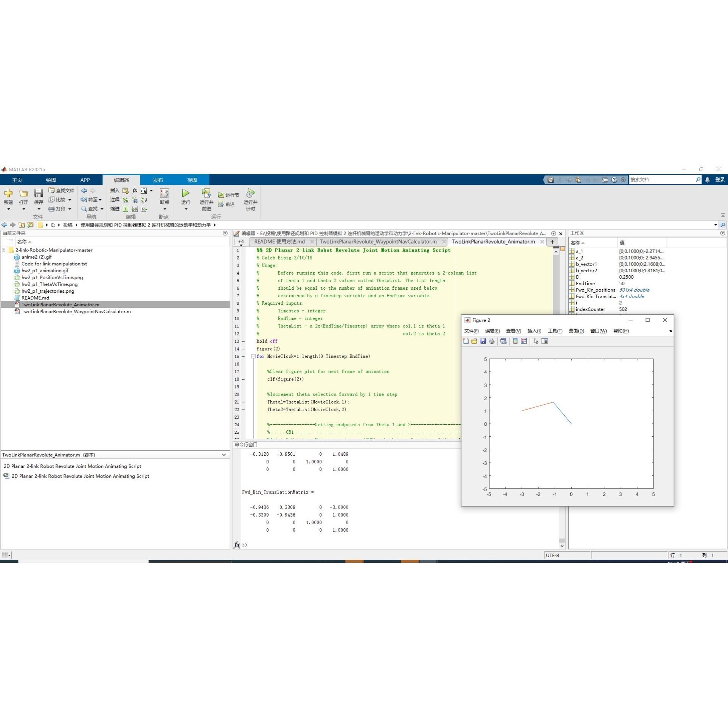Switch to the Home (主页) ribbon tab
This screenshot has width=728, height=728.
[x=17, y=180]
